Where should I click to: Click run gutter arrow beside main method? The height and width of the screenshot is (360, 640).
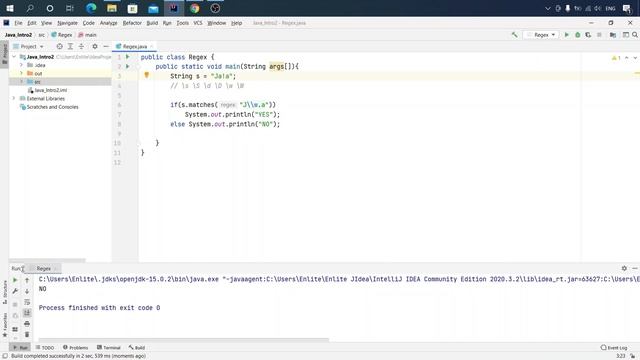[x=127, y=66]
